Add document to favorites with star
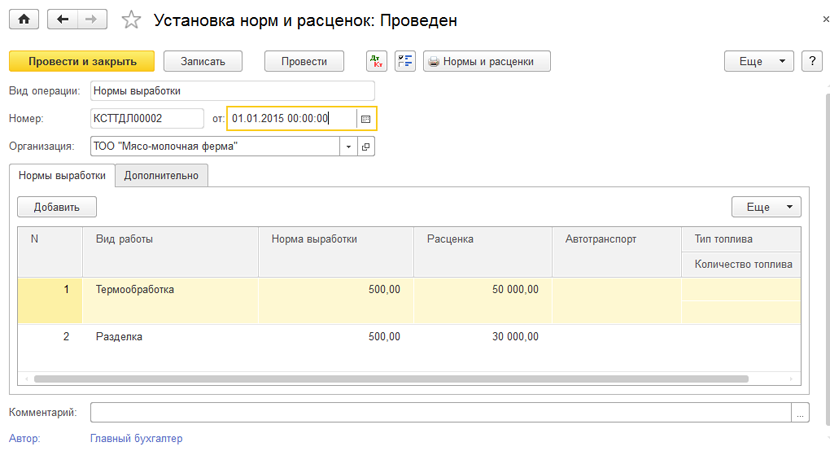Screen dimensions: 830x451 (131, 20)
